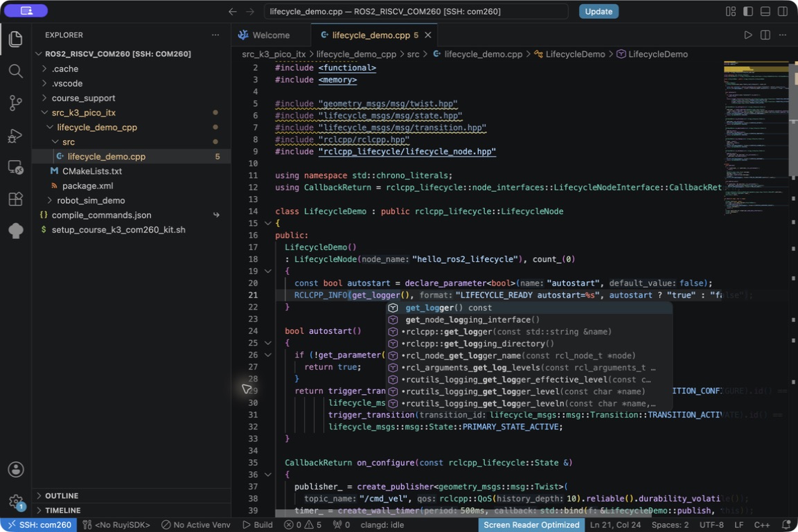Expand the course_support folder
Viewport: 798px width, 532px height.
click(x=132, y=98)
